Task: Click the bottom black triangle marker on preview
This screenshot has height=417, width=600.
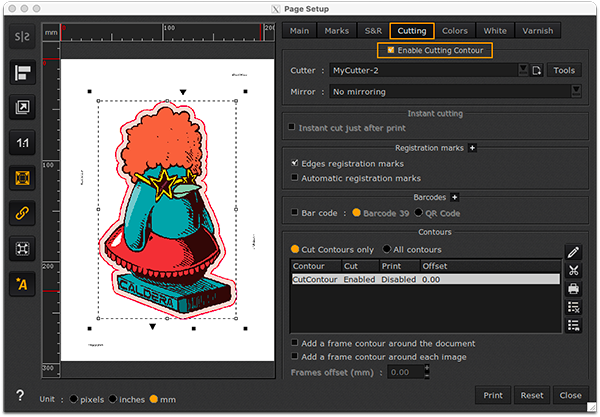Action: (152, 327)
